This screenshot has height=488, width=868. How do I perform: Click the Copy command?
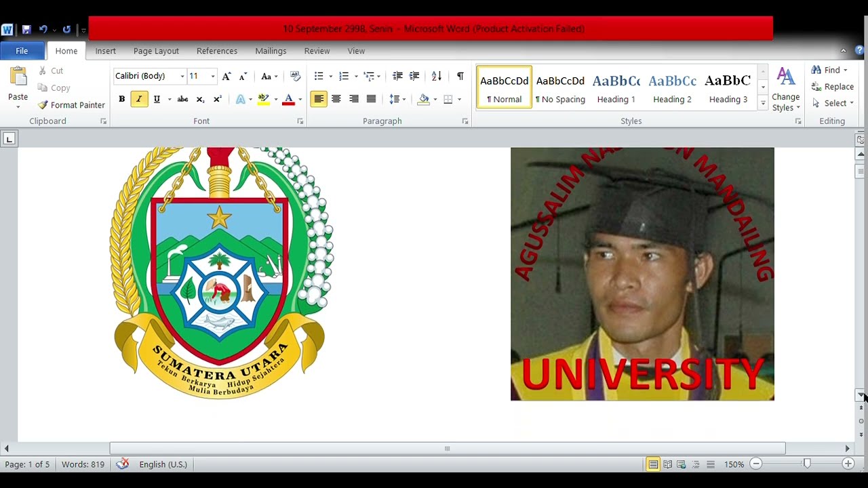54,87
